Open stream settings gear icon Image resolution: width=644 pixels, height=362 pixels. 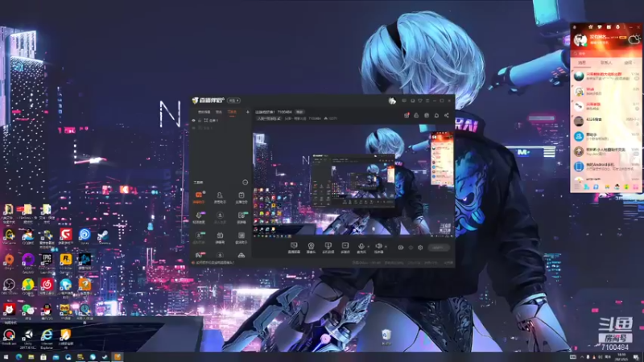[420, 248]
